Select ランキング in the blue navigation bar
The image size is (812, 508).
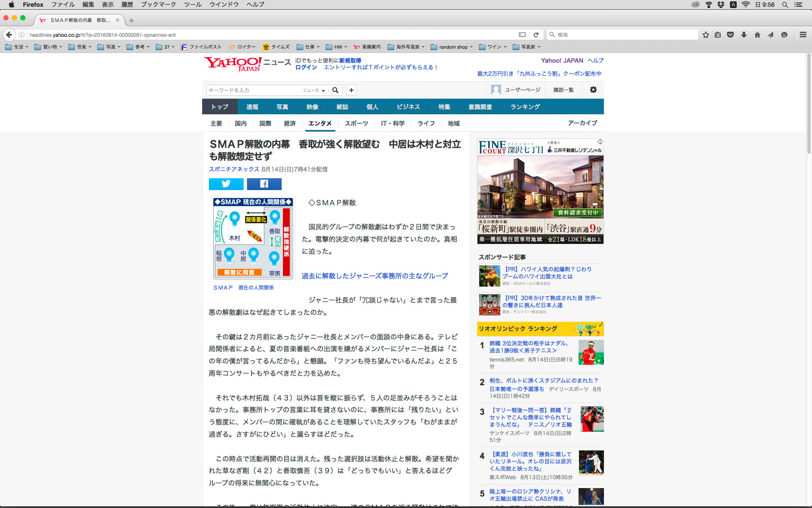click(x=525, y=107)
